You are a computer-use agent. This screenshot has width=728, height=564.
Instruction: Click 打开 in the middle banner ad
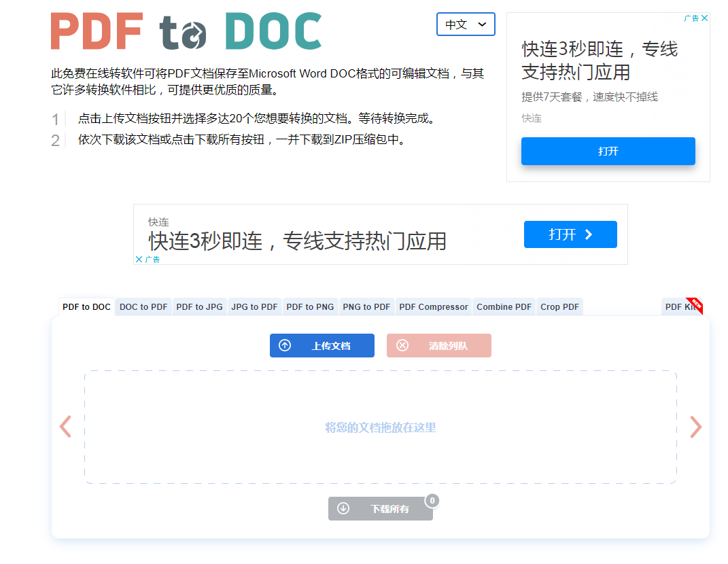point(570,234)
